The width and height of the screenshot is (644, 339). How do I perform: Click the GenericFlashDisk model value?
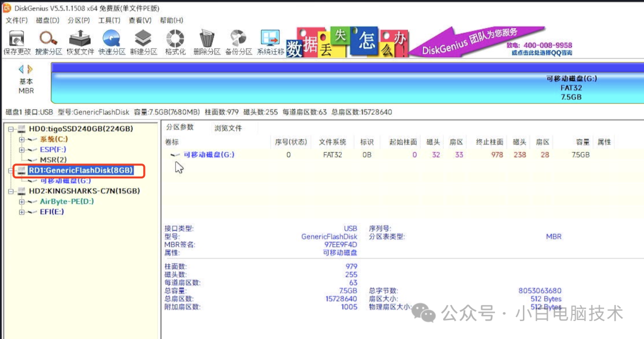329,237
